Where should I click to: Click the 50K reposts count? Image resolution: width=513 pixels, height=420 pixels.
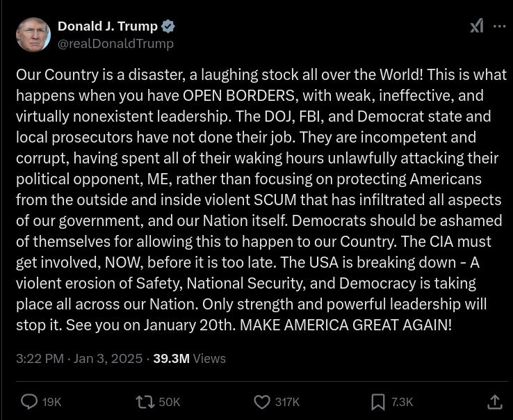[x=170, y=402]
